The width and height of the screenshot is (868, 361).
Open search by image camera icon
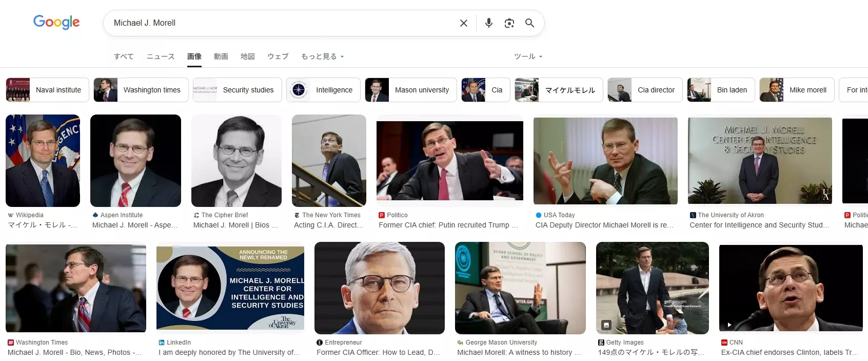click(509, 23)
